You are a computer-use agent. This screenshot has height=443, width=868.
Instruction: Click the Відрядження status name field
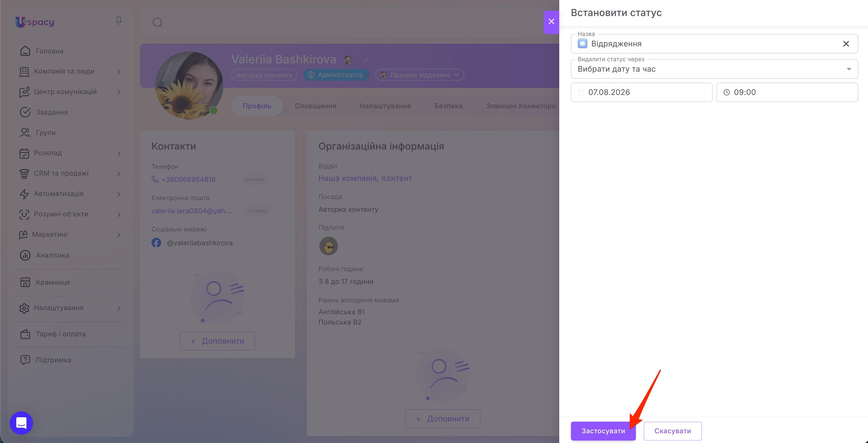[x=714, y=44]
